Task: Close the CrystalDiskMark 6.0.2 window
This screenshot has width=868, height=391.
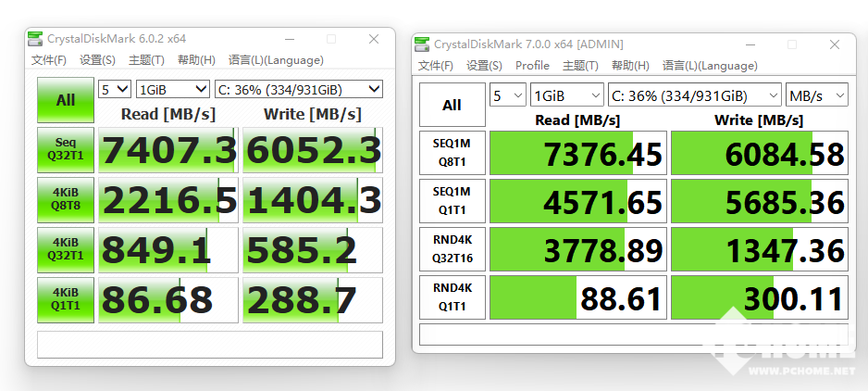Action: pyautogui.click(x=374, y=39)
